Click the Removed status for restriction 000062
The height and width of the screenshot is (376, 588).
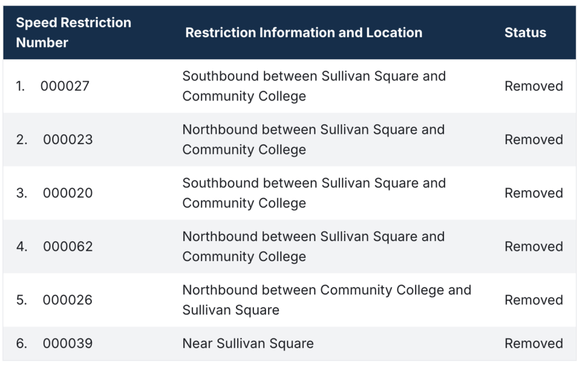tap(533, 246)
